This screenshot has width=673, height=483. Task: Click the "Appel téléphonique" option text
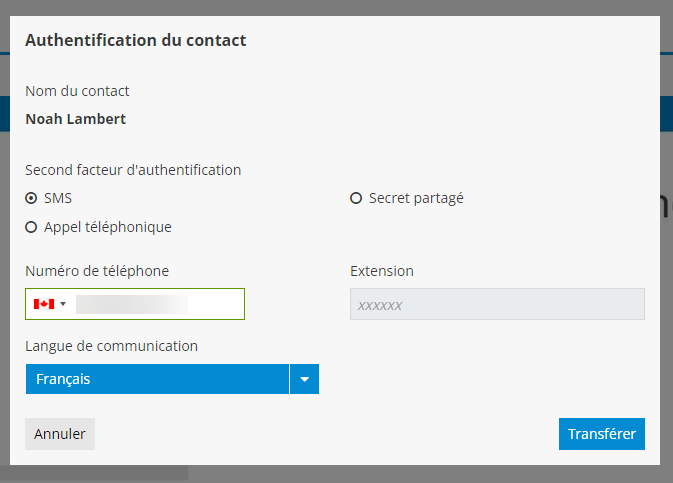coord(108,227)
